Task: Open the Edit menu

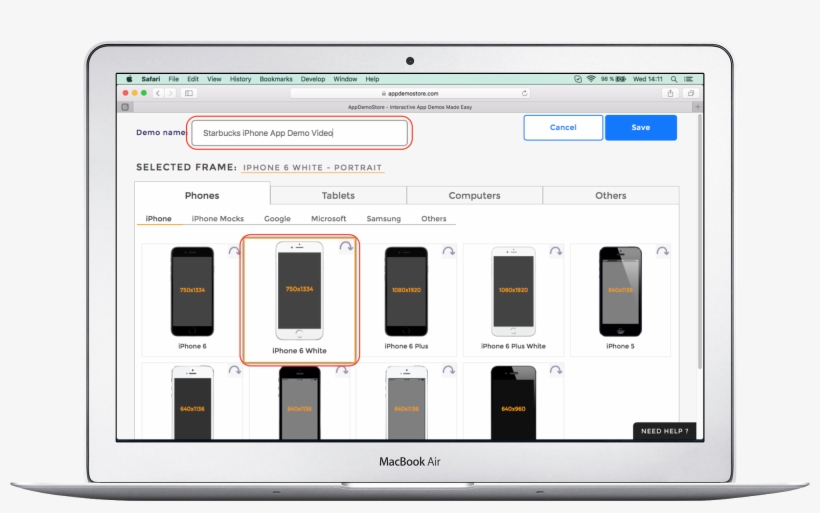Action: (193, 79)
